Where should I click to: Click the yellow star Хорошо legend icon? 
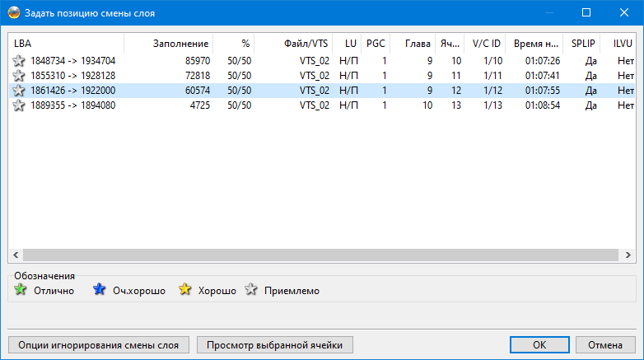(185, 290)
